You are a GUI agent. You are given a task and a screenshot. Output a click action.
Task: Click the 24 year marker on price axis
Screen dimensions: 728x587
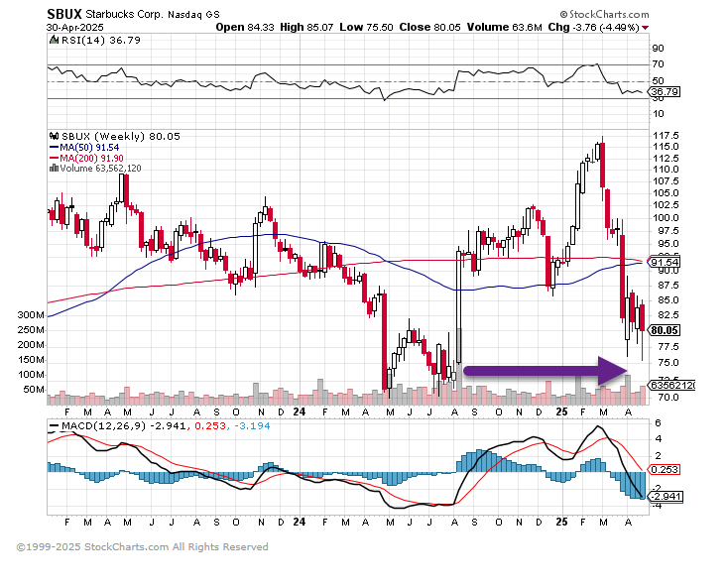300,412
